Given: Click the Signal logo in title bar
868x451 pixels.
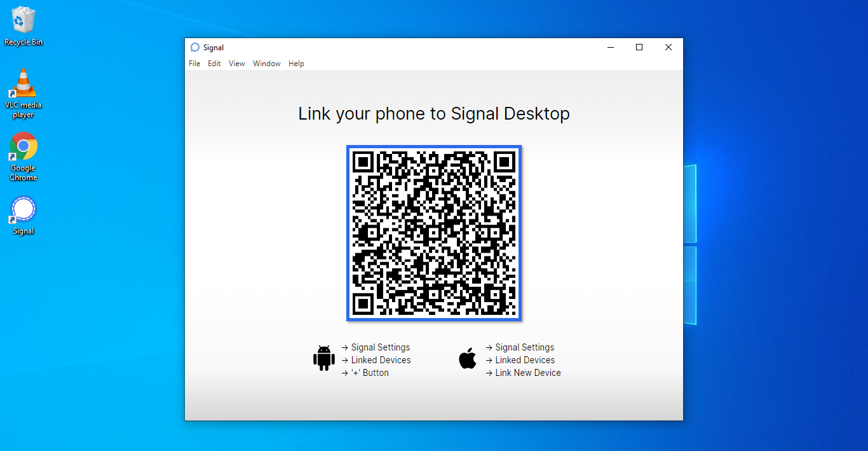Looking at the screenshot, I should click(195, 47).
